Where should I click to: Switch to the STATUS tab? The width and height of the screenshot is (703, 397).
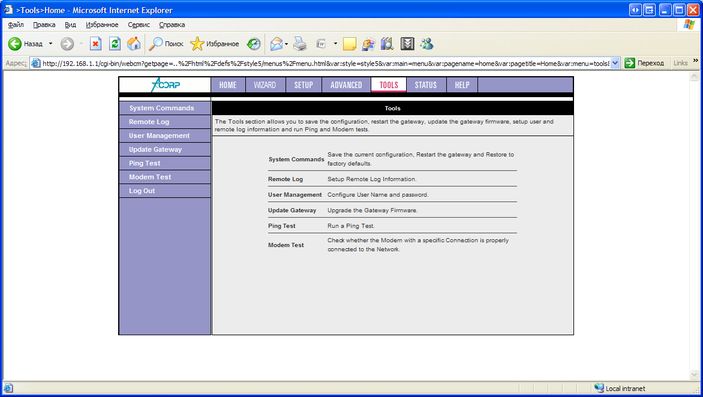click(426, 85)
